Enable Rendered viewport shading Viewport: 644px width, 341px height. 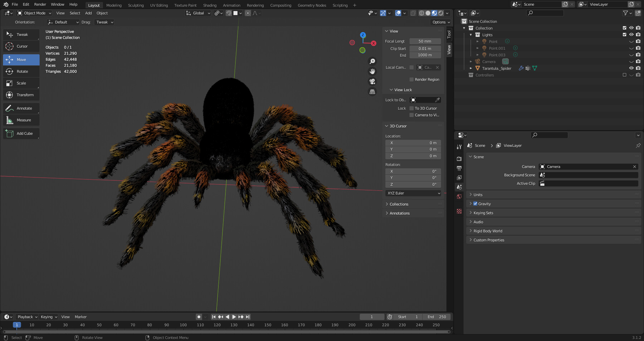pyautogui.click(x=441, y=13)
